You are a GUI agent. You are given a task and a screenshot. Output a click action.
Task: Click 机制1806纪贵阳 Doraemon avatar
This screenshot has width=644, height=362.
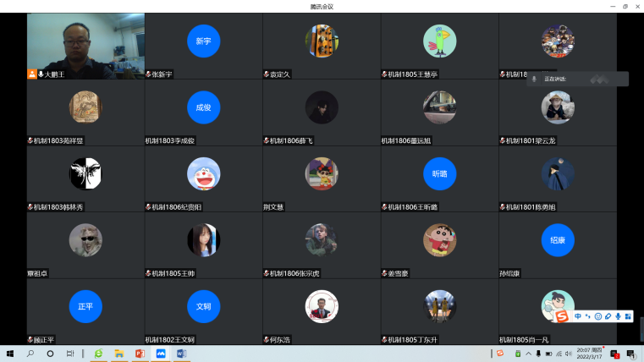pyautogui.click(x=203, y=173)
